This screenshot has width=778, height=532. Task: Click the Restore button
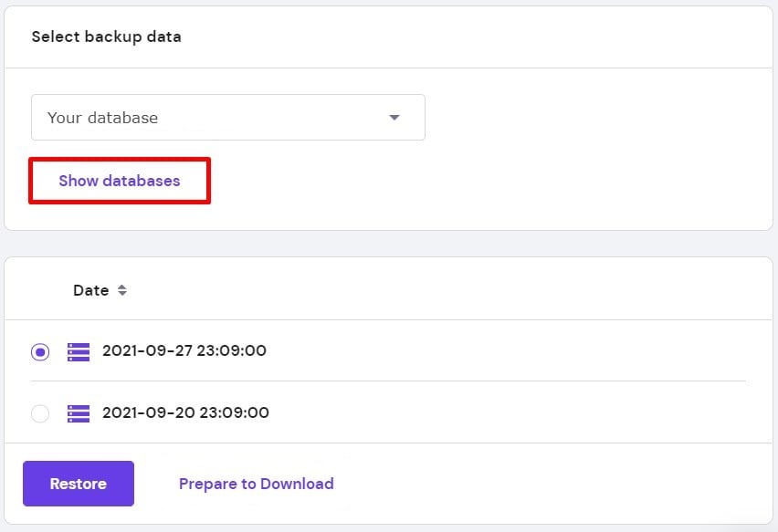click(79, 484)
